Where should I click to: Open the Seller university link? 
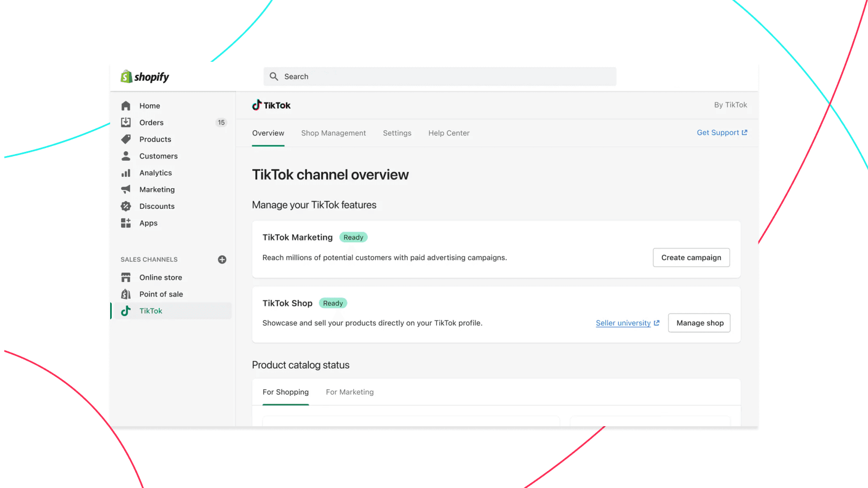click(x=623, y=323)
